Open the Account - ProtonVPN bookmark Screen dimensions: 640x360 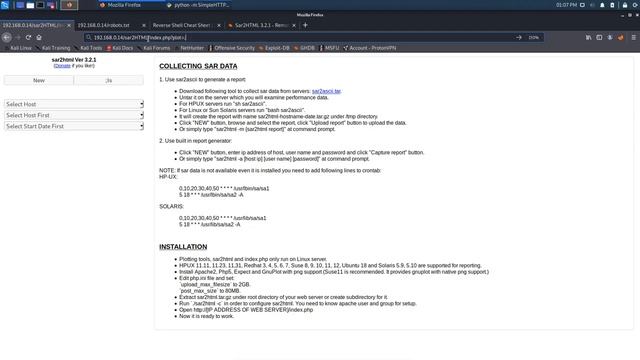pos(370,48)
